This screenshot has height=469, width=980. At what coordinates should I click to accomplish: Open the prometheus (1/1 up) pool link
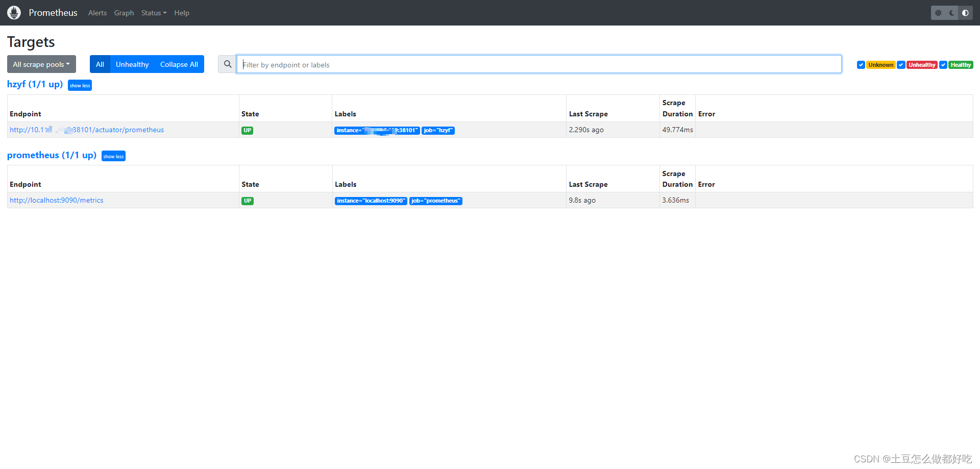click(52, 155)
